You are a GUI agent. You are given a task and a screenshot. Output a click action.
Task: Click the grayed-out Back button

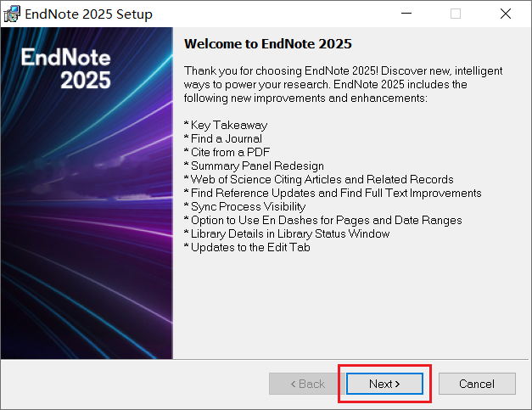pos(307,384)
